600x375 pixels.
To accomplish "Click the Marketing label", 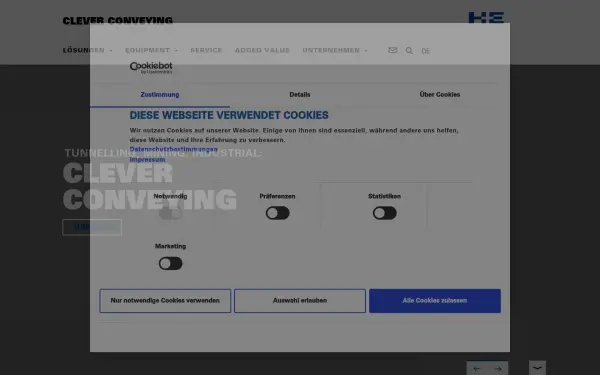I will click(170, 246).
